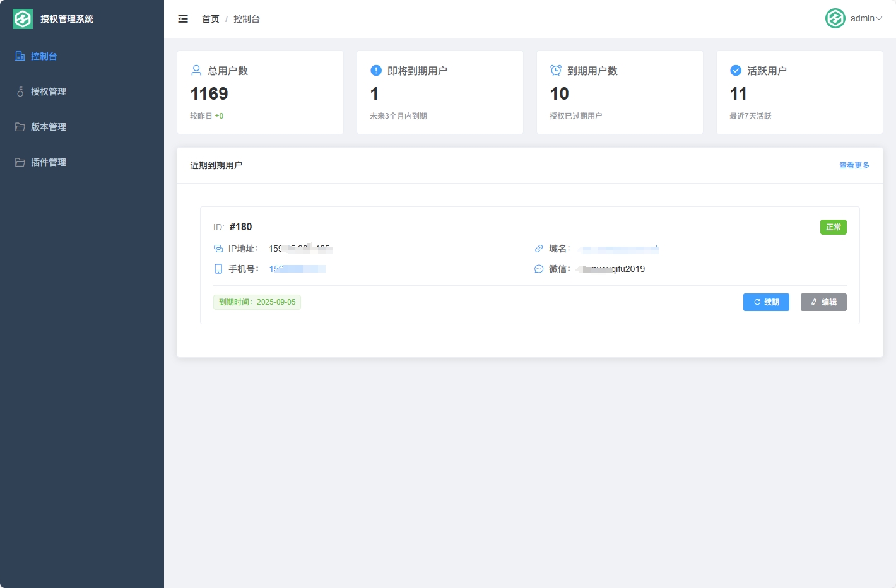Expand the 授权管理 sidebar menu
The image size is (896, 588).
(x=49, y=91)
